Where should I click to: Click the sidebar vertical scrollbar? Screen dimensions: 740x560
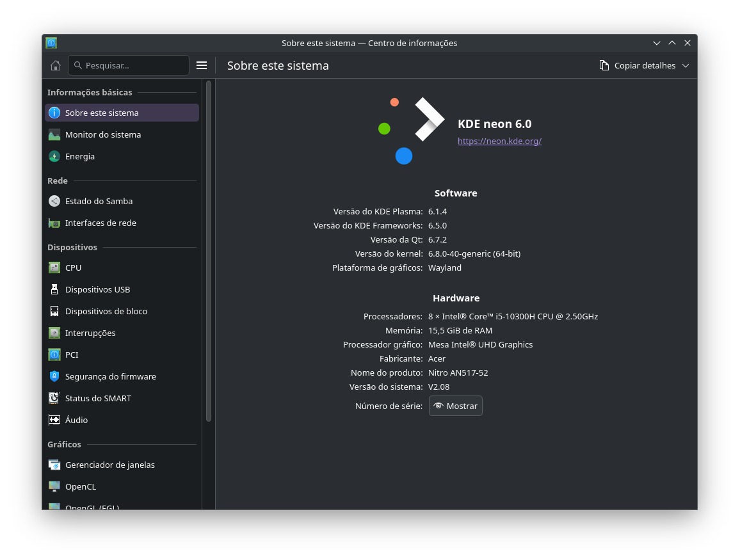point(209,251)
